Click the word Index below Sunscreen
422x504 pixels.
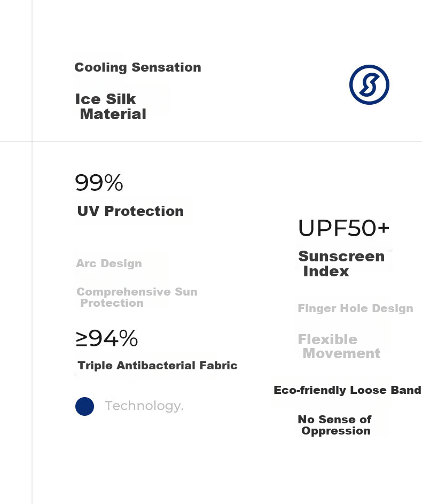click(326, 272)
